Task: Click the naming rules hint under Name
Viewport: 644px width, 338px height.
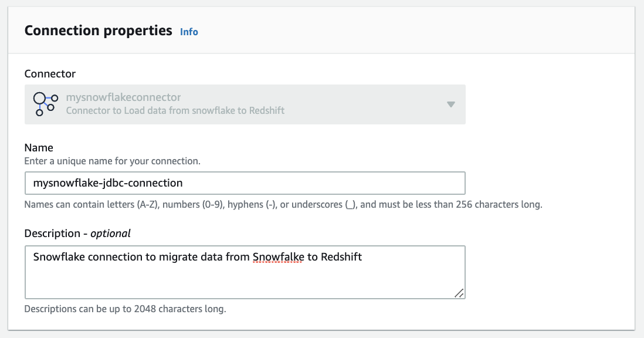Action: pyautogui.click(x=283, y=205)
